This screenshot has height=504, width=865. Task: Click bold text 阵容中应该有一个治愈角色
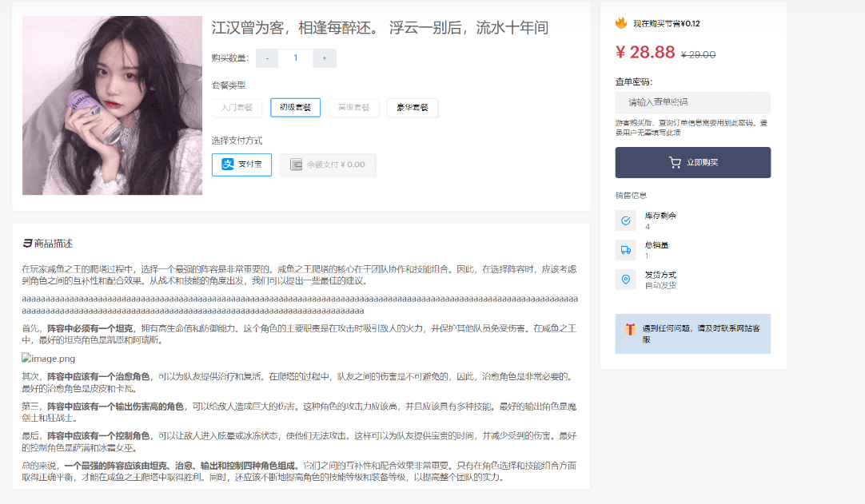[99, 377]
